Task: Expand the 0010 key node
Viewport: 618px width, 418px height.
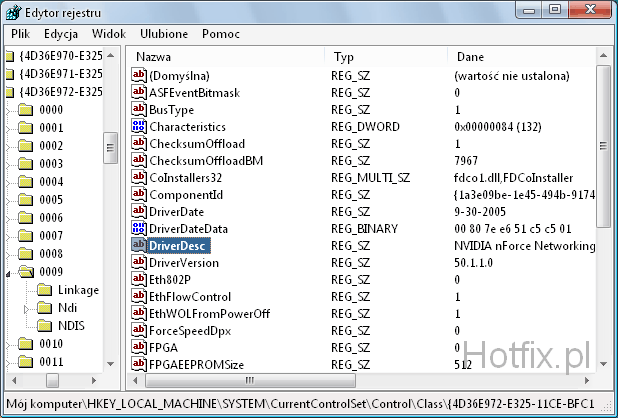Action: pyautogui.click(x=8, y=344)
